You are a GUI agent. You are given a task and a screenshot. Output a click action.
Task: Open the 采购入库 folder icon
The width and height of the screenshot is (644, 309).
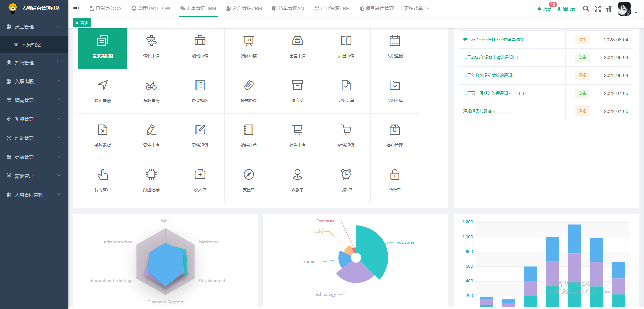click(395, 85)
